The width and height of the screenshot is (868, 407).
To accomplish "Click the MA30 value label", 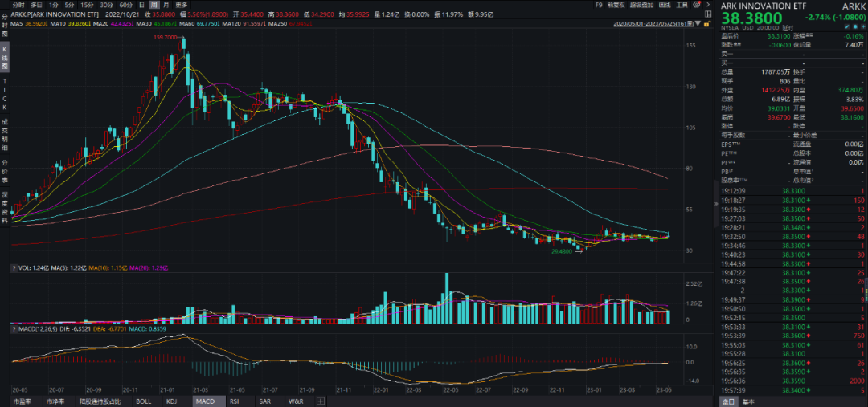I will tap(156, 24).
